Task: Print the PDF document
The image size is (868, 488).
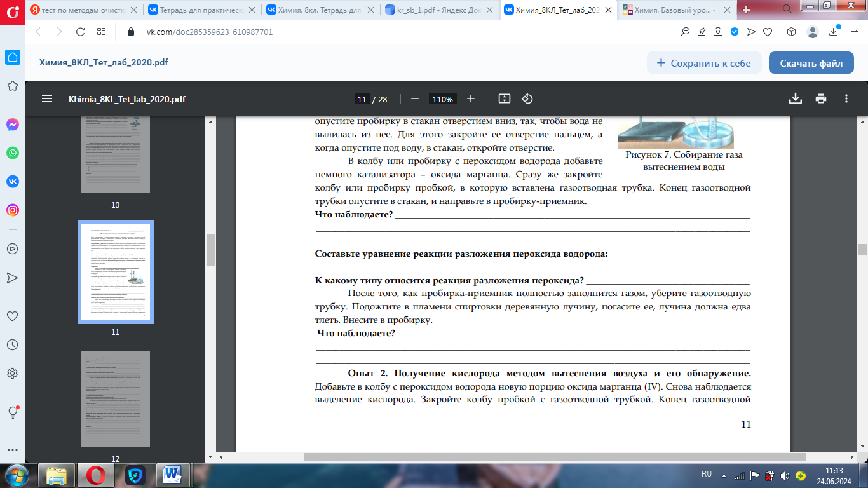Action: 821,98
